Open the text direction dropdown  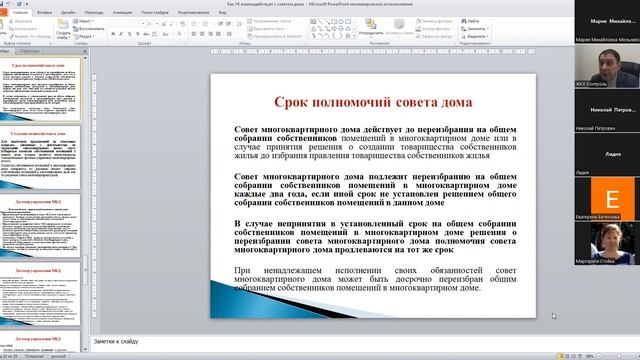pyautogui.click(x=271, y=21)
